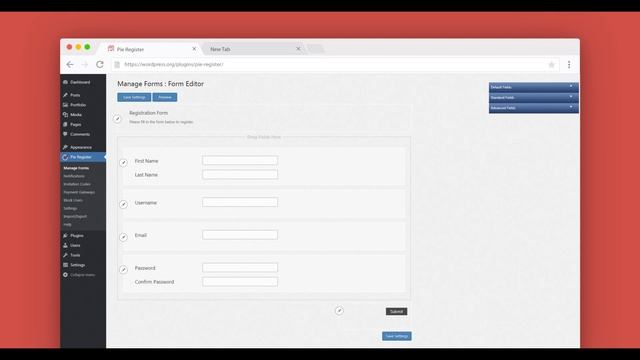The height and width of the screenshot is (360, 640).
Task: Click the Confirm Password input field
Action: tap(240, 282)
